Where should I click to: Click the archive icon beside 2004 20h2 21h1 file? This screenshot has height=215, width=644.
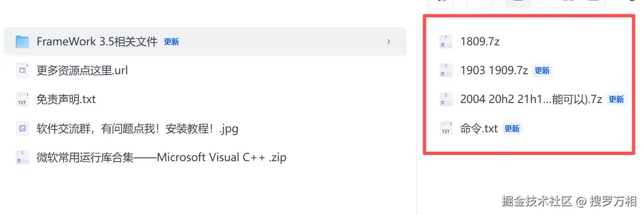(x=446, y=100)
